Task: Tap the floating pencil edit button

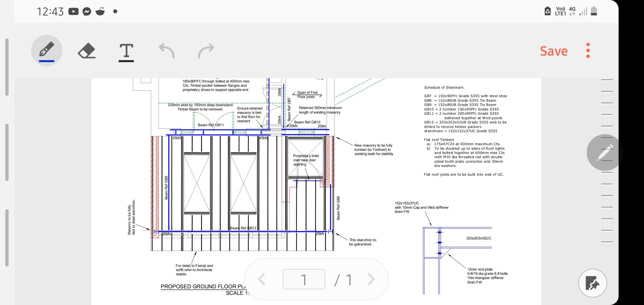Action: coord(605,152)
